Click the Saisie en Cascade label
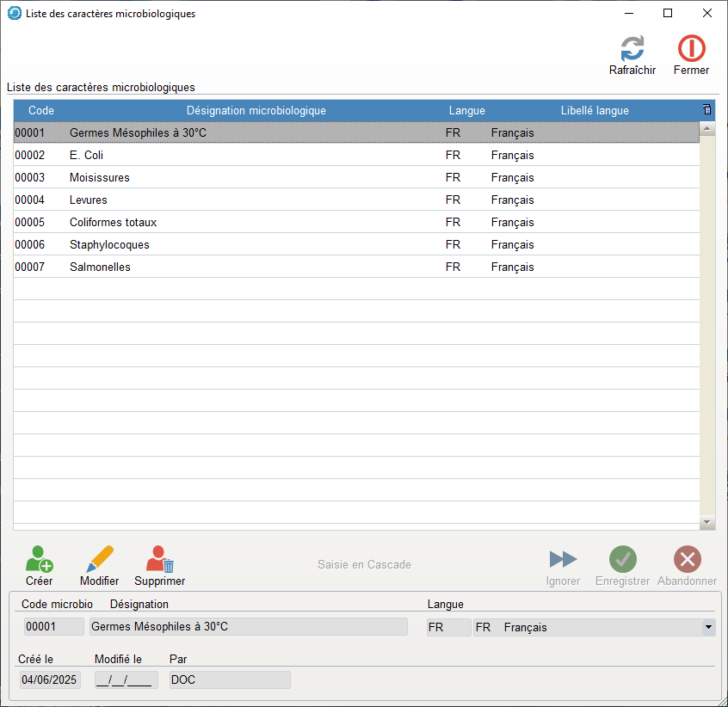Screen dimensions: 728x707 pos(364,565)
